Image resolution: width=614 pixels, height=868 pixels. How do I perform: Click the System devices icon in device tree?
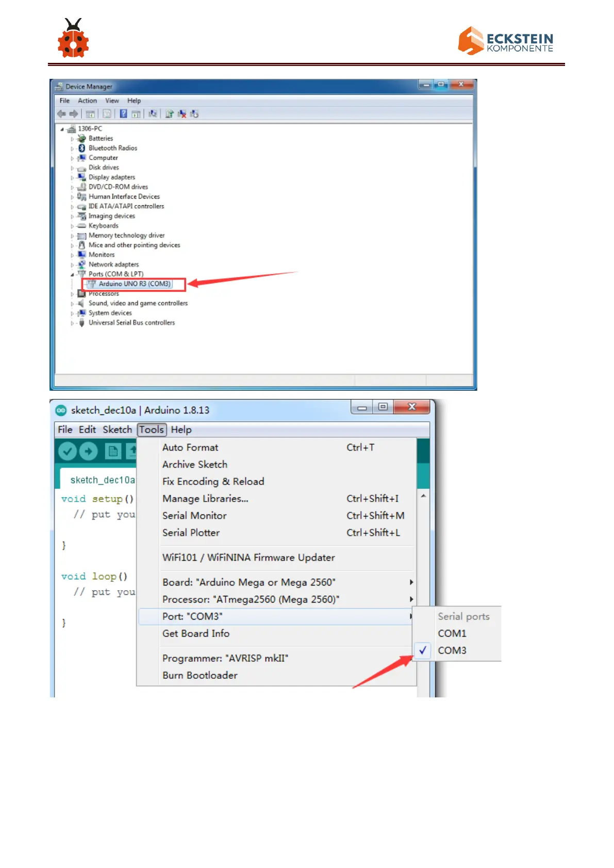(81, 313)
